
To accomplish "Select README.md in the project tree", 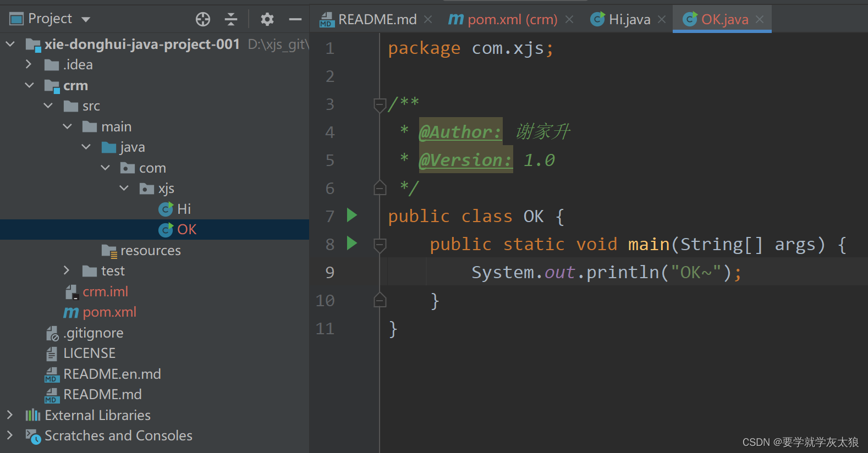I will tap(155, 394).
